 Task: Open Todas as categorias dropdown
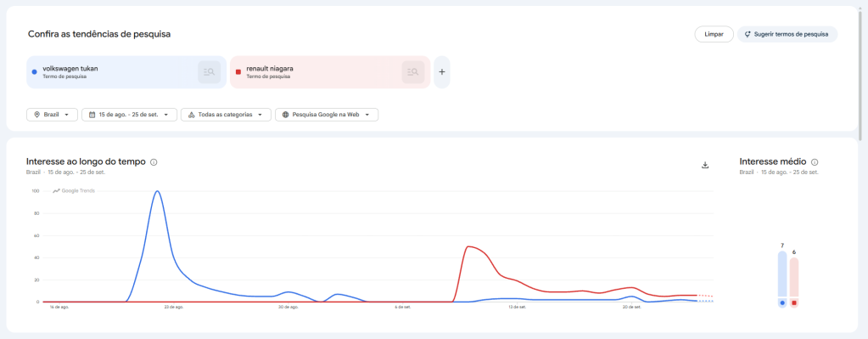click(x=226, y=115)
